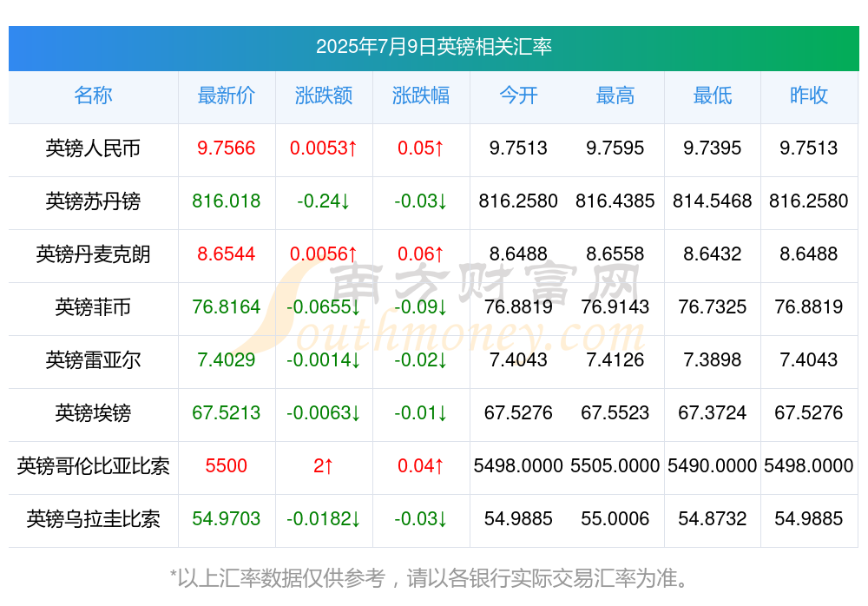The image size is (868, 606).
Task: Click the 今开 column header
Action: point(518,96)
